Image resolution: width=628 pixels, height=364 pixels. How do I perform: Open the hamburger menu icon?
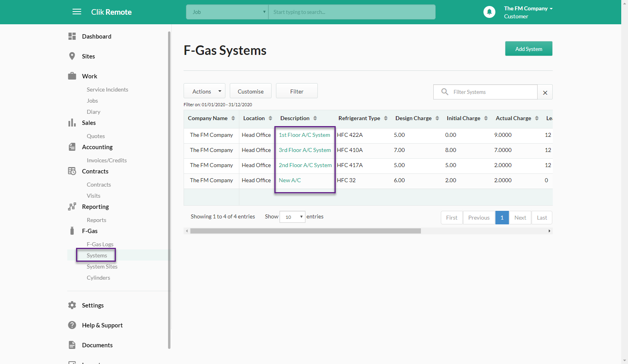[77, 12]
